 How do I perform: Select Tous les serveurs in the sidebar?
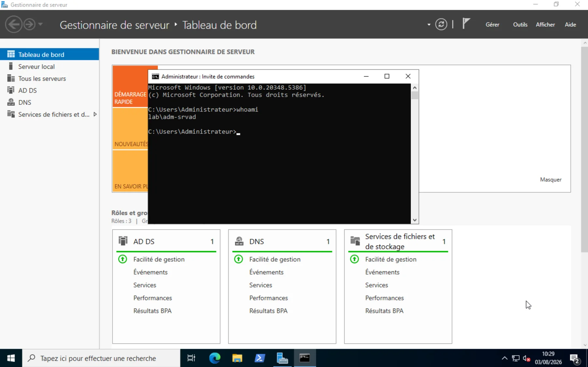point(49,78)
